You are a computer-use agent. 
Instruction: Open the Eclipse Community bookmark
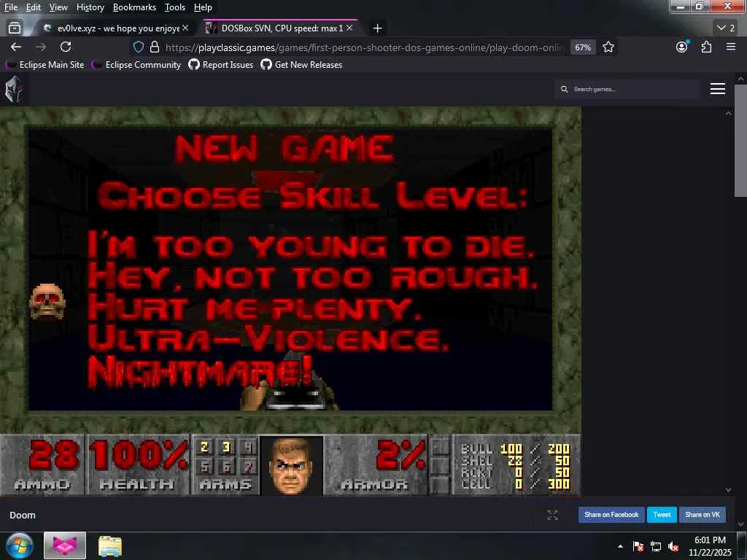point(136,65)
